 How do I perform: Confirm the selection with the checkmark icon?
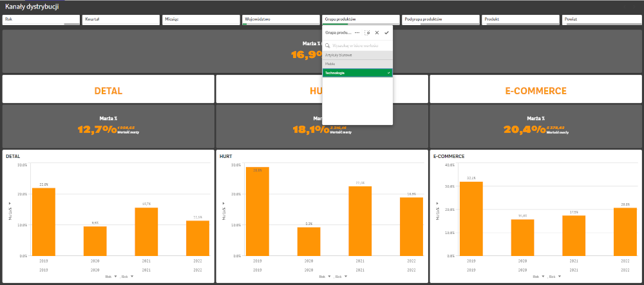pos(386,32)
